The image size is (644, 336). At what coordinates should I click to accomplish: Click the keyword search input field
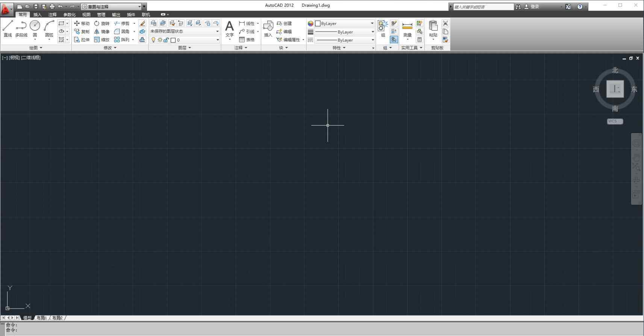483,7
